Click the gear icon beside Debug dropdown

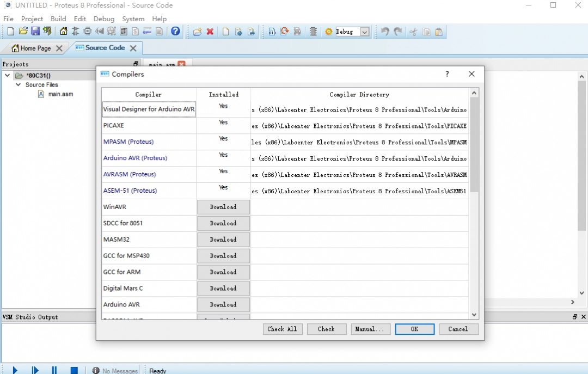[329, 32]
